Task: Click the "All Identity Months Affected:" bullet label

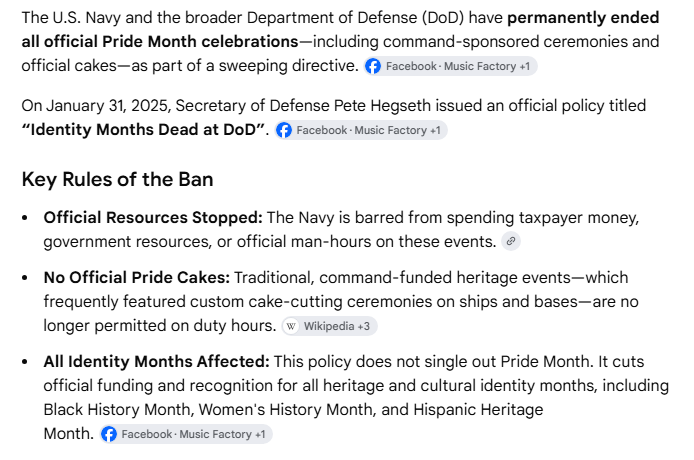Action: (156, 361)
